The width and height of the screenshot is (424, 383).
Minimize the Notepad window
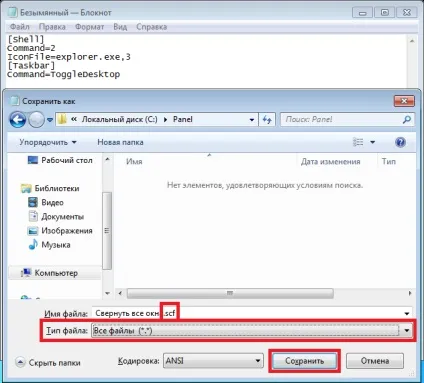(363, 13)
